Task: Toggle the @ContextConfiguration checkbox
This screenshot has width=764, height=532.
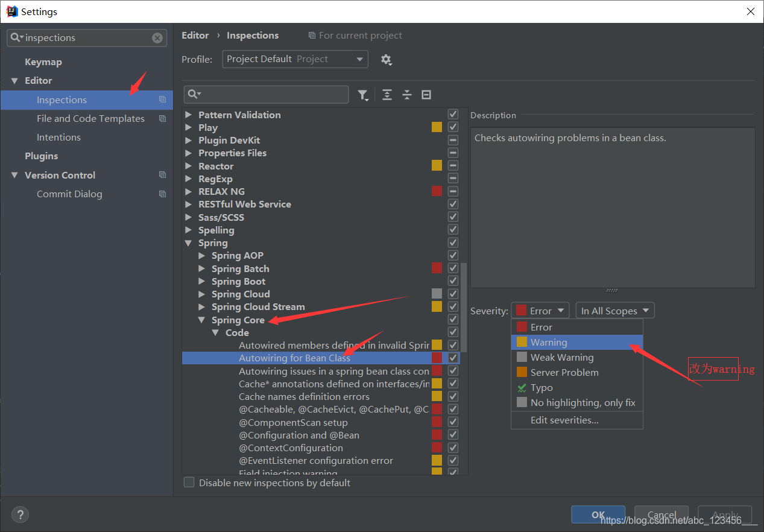Action: 453,448
